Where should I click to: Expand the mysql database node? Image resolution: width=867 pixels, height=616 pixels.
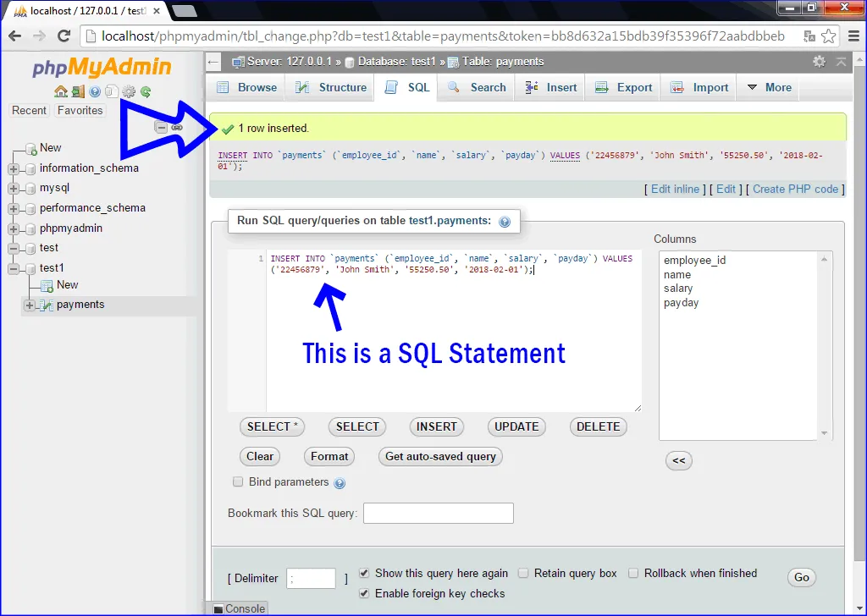pyautogui.click(x=14, y=189)
